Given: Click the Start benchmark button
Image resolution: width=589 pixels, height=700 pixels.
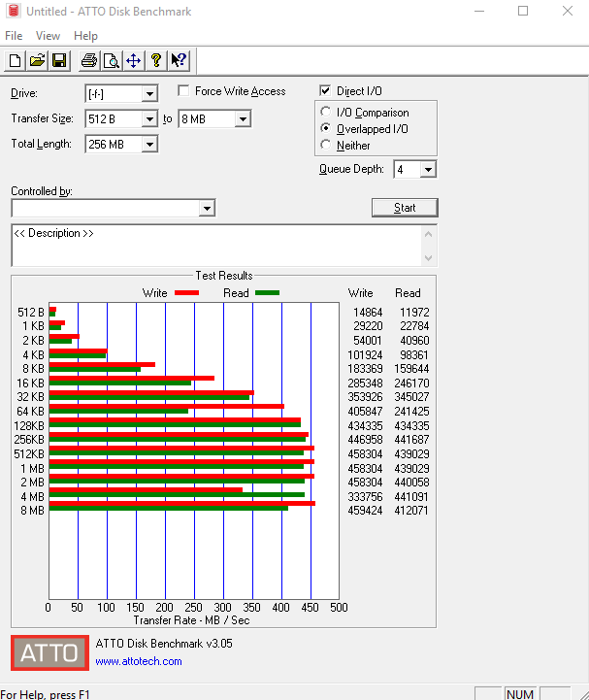Looking at the screenshot, I should click(x=405, y=208).
